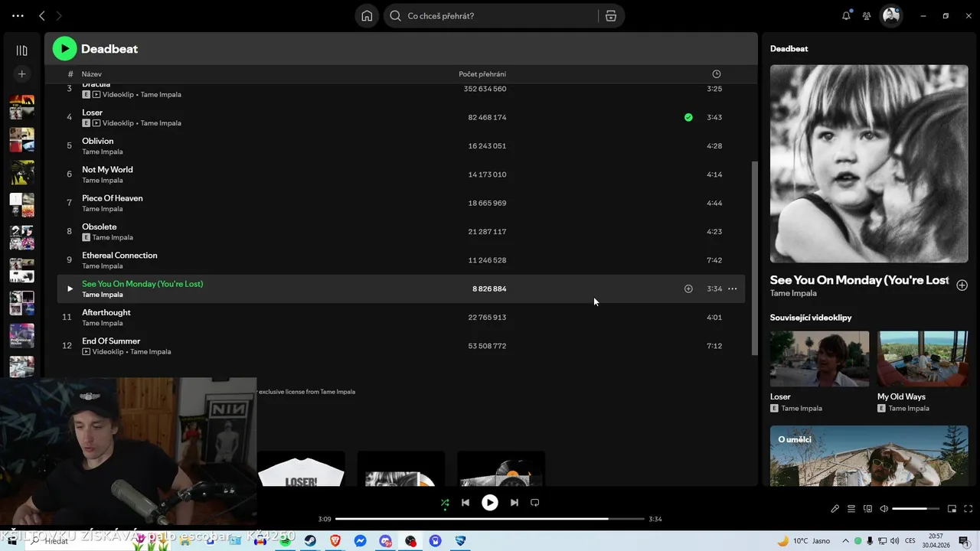The image size is (980, 551).
Task: Select the Oblivion track row
Action: [x=400, y=145]
